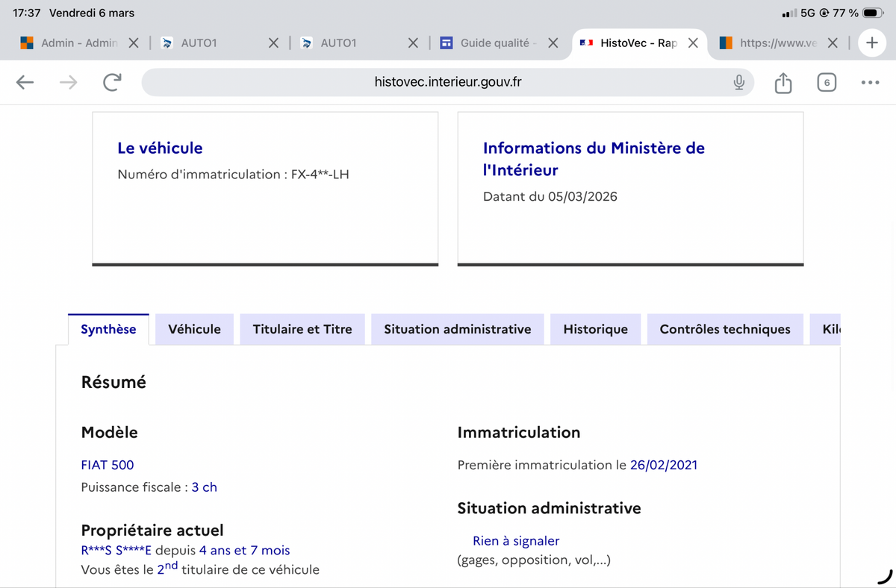The height and width of the screenshot is (588, 896).
Task: Open the Contrôles techniques tab
Action: tap(724, 329)
